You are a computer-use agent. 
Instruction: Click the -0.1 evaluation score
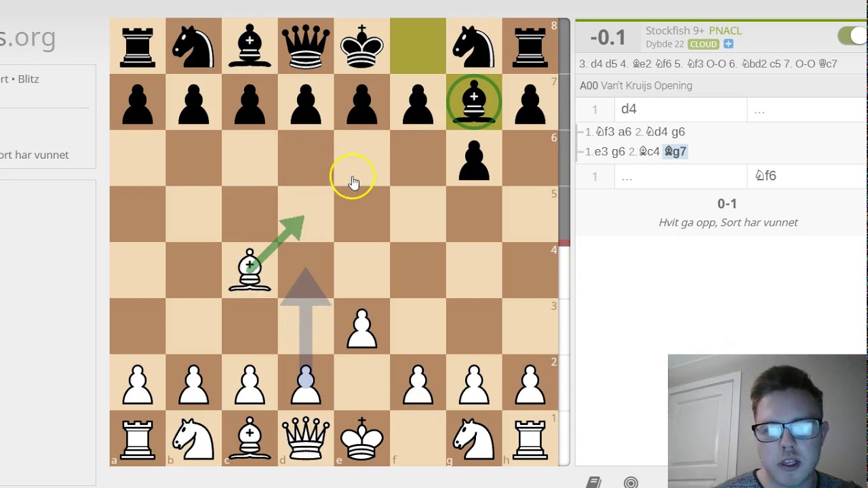coord(608,37)
